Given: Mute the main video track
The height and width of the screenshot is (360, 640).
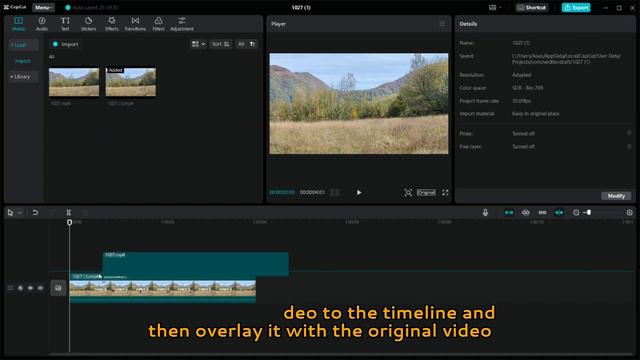Looking at the screenshot, I should [40, 288].
